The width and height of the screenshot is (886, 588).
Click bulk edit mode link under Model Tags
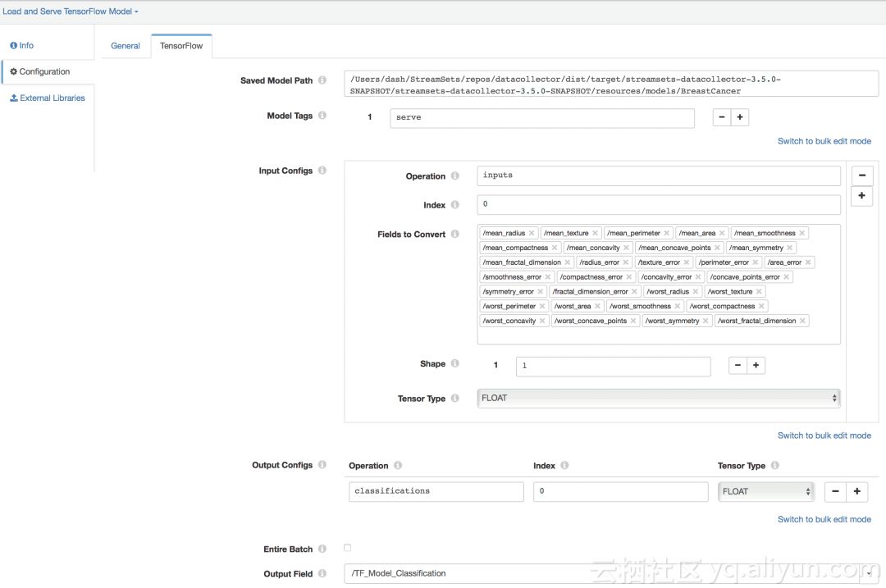pyautogui.click(x=824, y=141)
